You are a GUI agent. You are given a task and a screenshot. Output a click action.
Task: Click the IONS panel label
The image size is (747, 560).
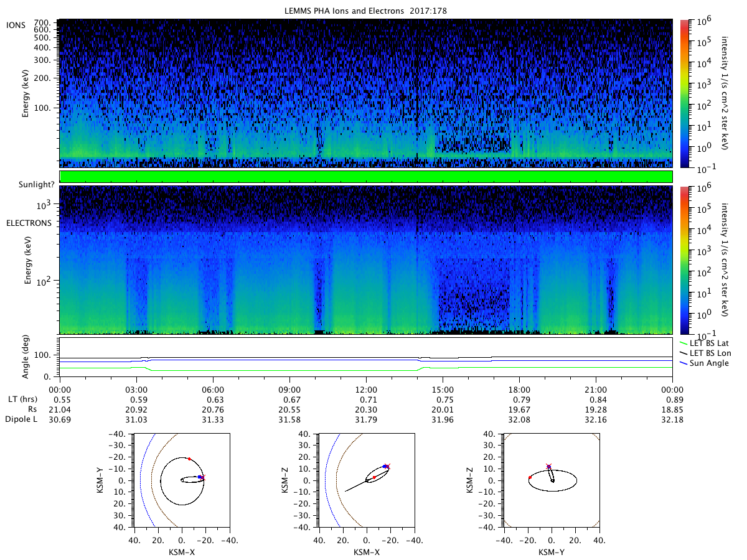pos(17,24)
